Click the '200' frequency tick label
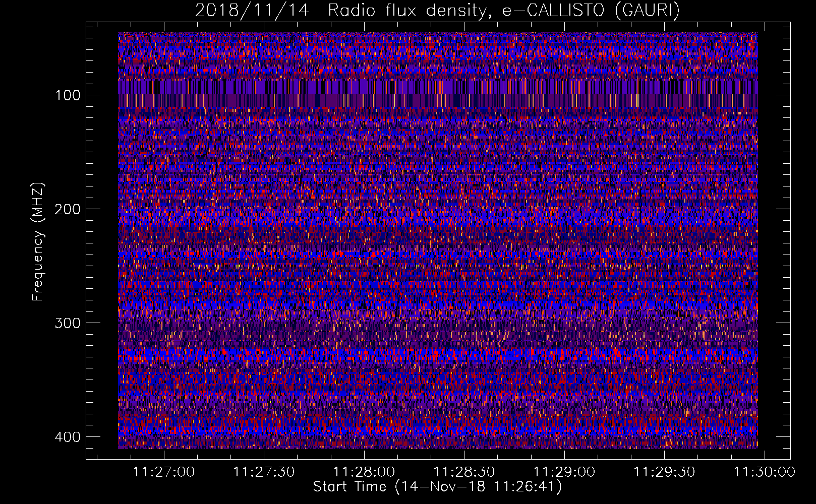Screen dimensions: 816x504 [68, 209]
